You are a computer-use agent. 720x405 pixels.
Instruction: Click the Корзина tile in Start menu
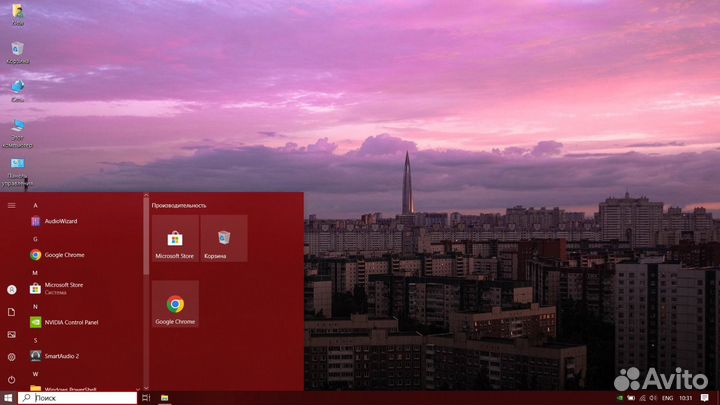224,238
